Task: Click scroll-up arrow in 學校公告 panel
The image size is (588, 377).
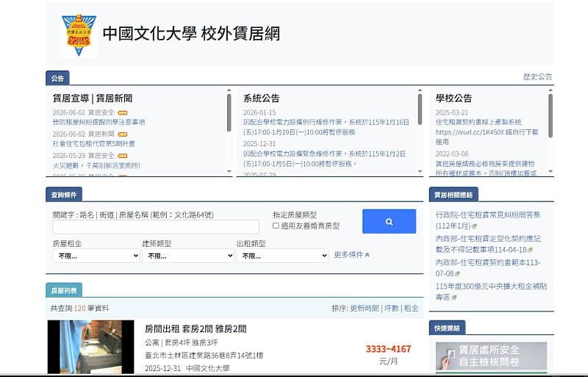Action: pos(551,90)
